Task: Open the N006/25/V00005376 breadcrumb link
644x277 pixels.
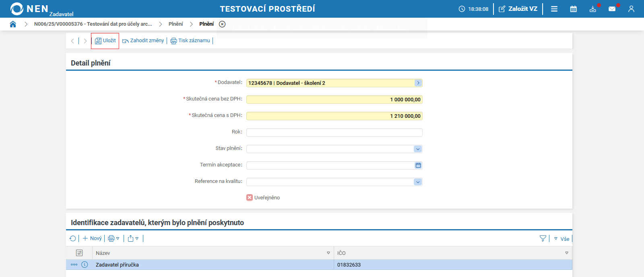Action: [x=93, y=24]
